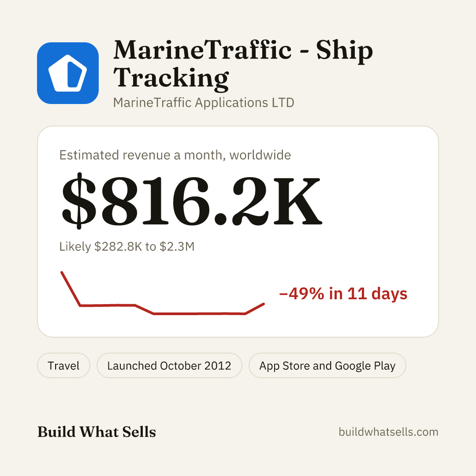The height and width of the screenshot is (476, 476).
Task: Click the $816.2K revenue figure
Action: coord(191,201)
